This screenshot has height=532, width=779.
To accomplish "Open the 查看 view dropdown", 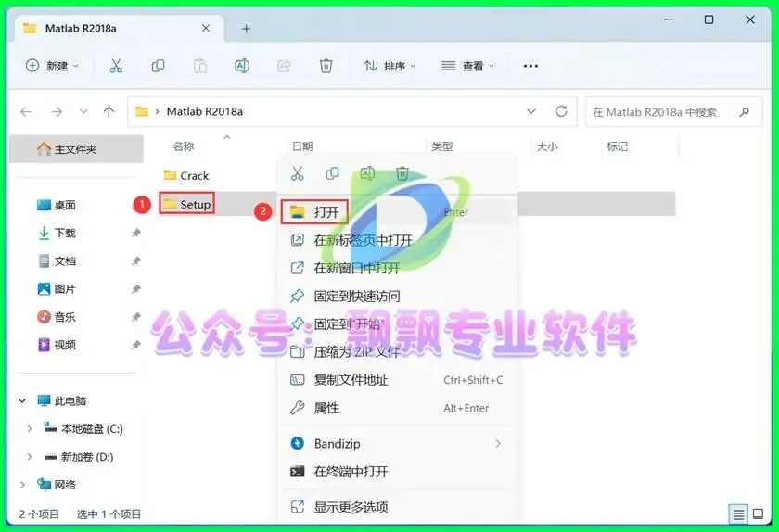I will (468, 66).
